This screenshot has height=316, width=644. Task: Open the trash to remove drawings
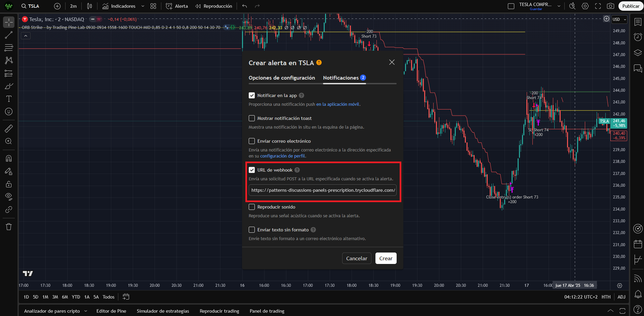coord(8,227)
